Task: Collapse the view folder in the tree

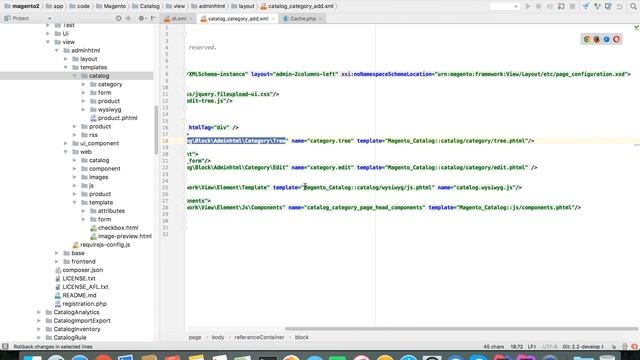Action: click(x=48, y=42)
